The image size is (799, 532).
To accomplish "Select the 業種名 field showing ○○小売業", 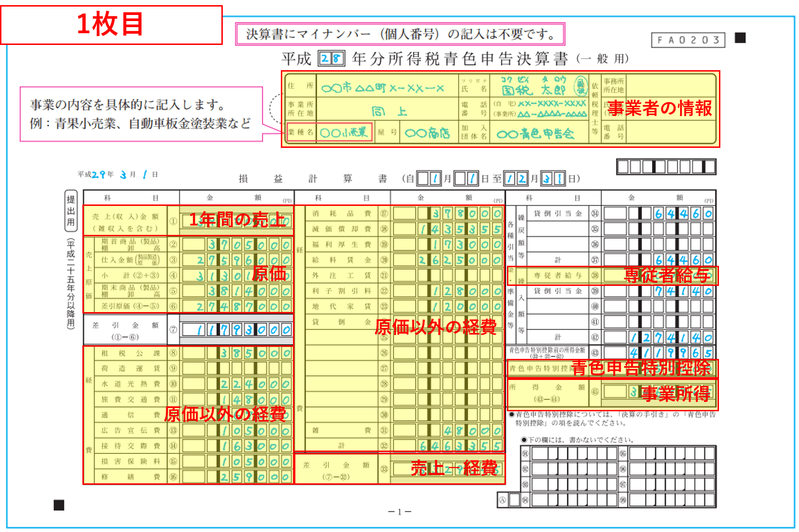I will pos(344,132).
